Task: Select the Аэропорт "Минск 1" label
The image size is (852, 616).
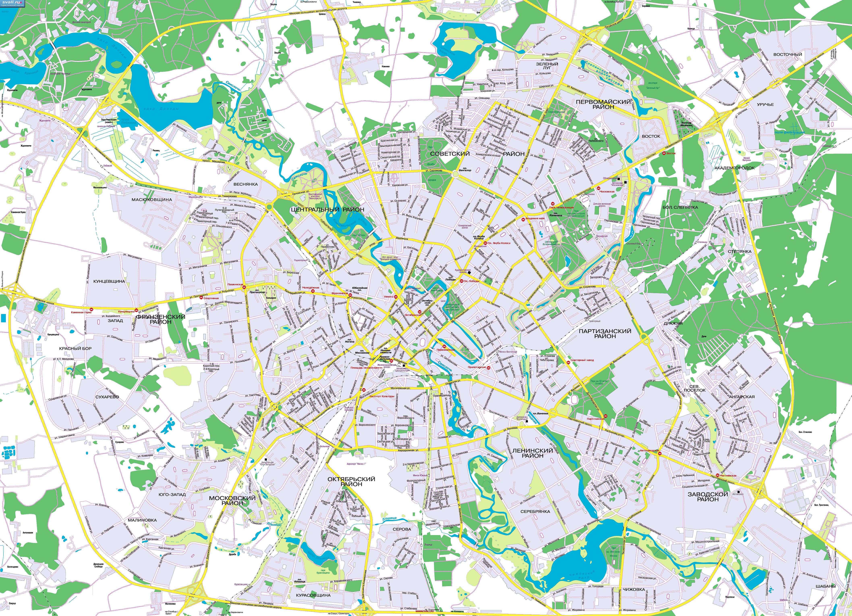Action: coord(356,464)
